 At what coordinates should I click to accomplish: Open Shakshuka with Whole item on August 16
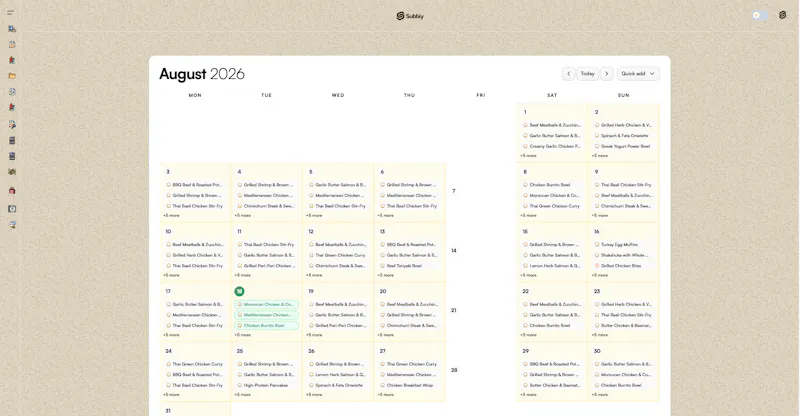click(x=623, y=255)
